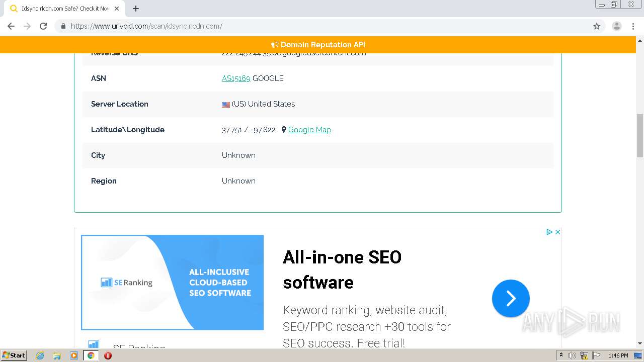
Task: Open the Windows Start menu
Action: [x=14, y=355]
